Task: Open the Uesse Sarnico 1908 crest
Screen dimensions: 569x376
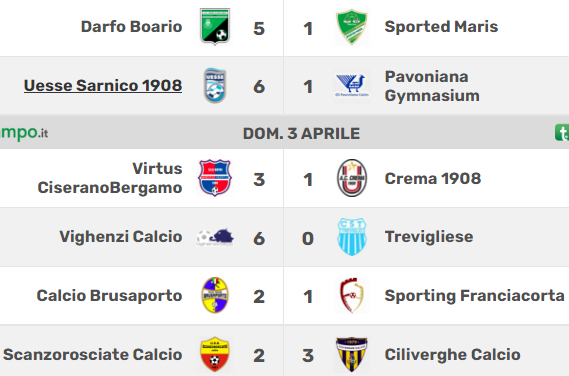Action: 215,86
